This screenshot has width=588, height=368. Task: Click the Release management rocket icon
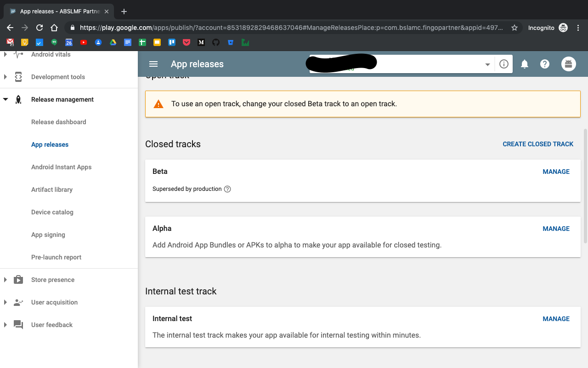tap(18, 99)
